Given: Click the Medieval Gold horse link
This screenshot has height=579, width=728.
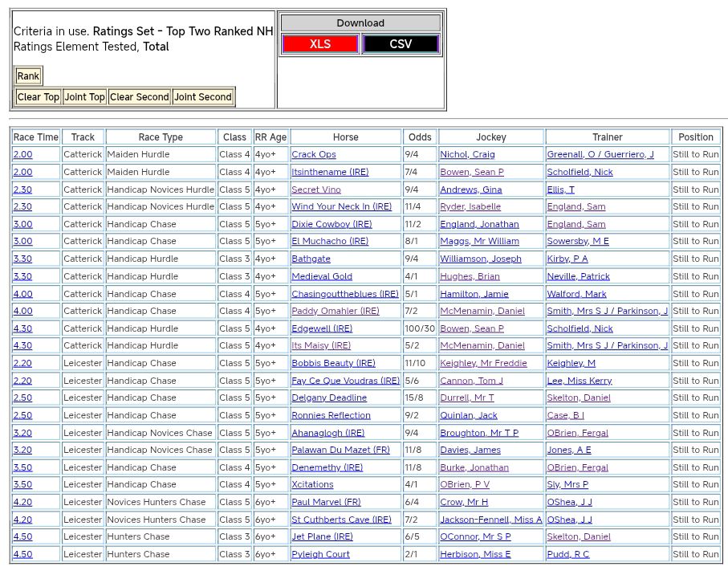Looking at the screenshot, I should click(321, 277).
